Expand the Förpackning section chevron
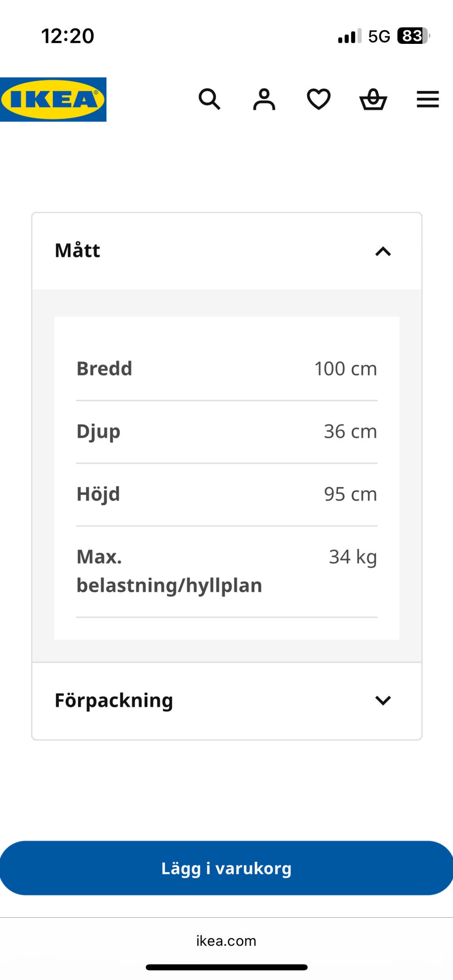453x980 pixels. point(383,700)
